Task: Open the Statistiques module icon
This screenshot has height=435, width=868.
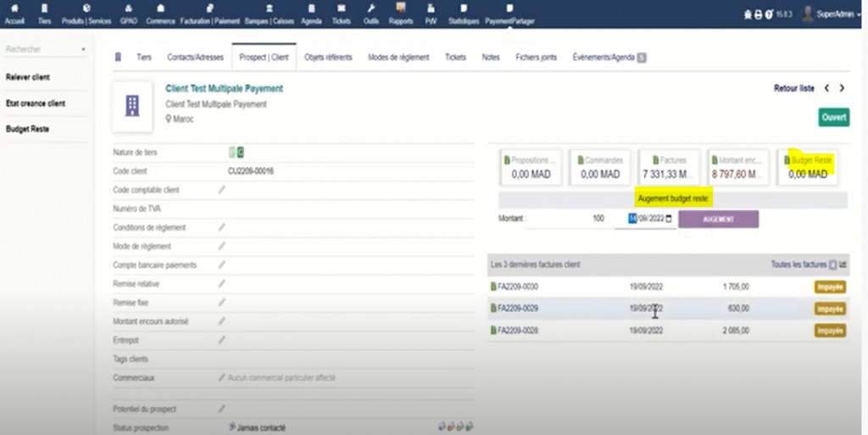Action: point(463,8)
